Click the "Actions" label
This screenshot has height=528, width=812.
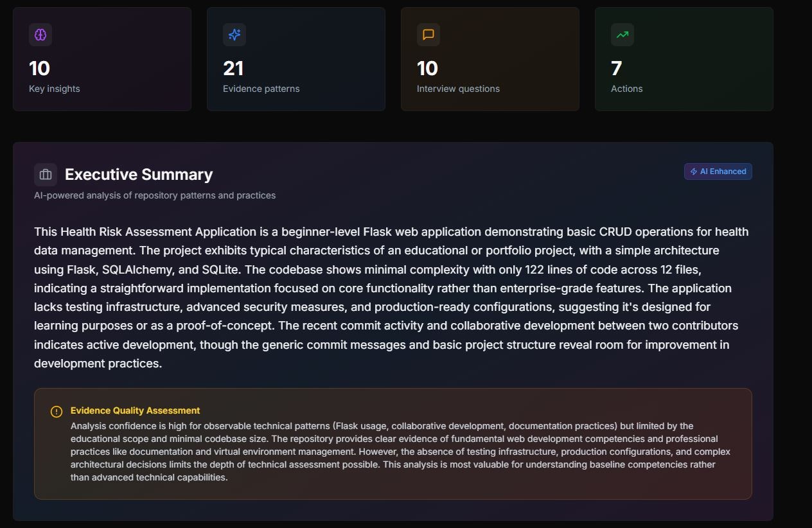pyautogui.click(x=627, y=89)
